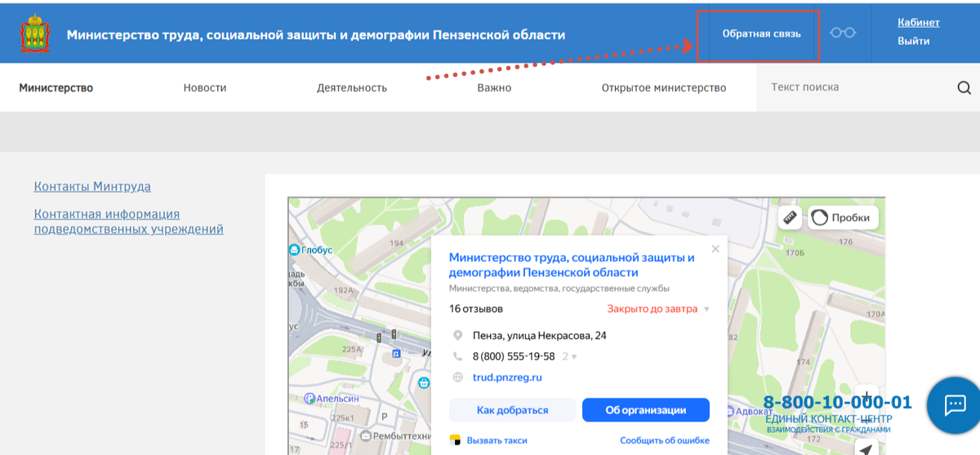Open the Открытое министерство menu
Screen dimensions: 980x455
click(x=664, y=88)
